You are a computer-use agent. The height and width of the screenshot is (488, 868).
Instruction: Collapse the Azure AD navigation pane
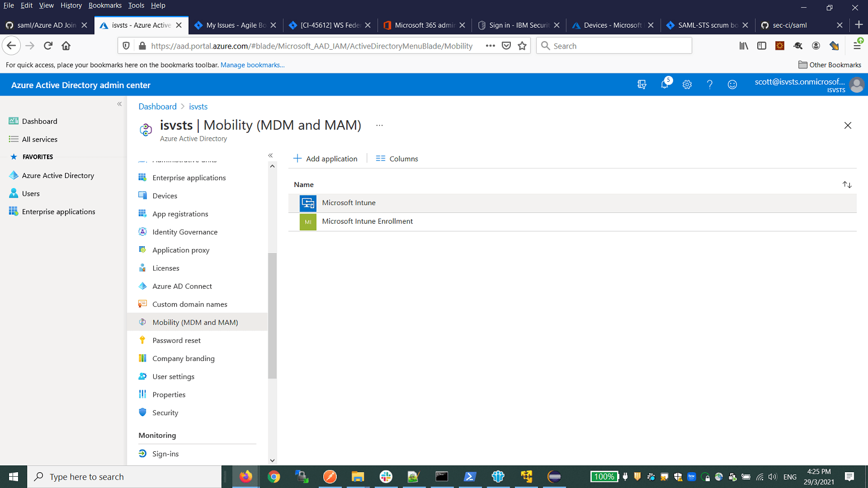[x=270, y=155]
